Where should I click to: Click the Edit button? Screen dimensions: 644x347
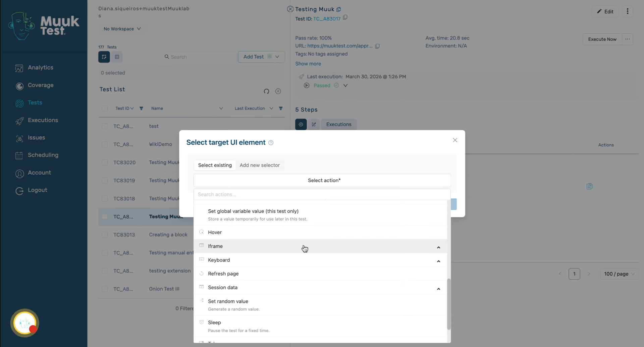[x=605, y=11]
